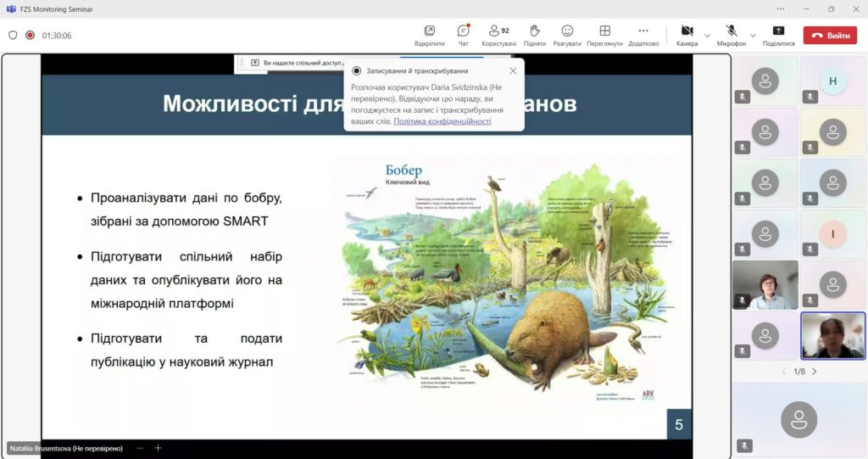This screenshot has height=459, width=868.
Task: Click the Teams app logo icon
Action: click(x=10, y=8)
